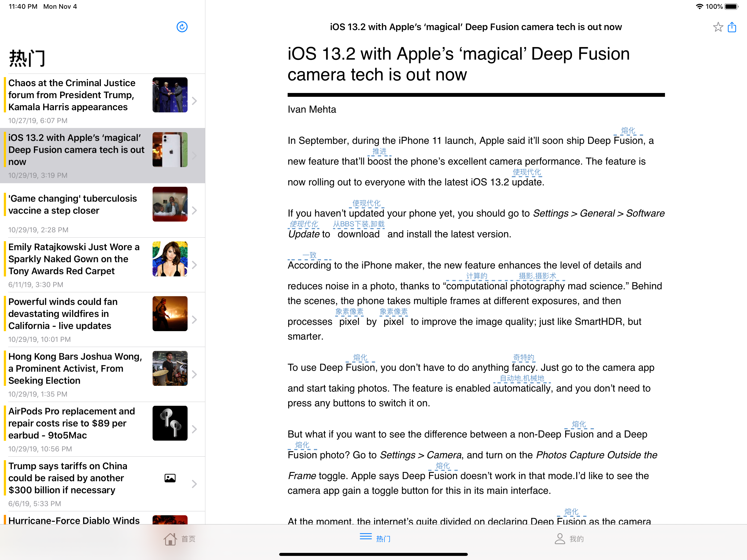The width and height of the screenshot is (747, 560).
Task: Read 'Emily Ratajkowski Just Wore a Sparkly Naked Gown'
Action: point(74,259)
